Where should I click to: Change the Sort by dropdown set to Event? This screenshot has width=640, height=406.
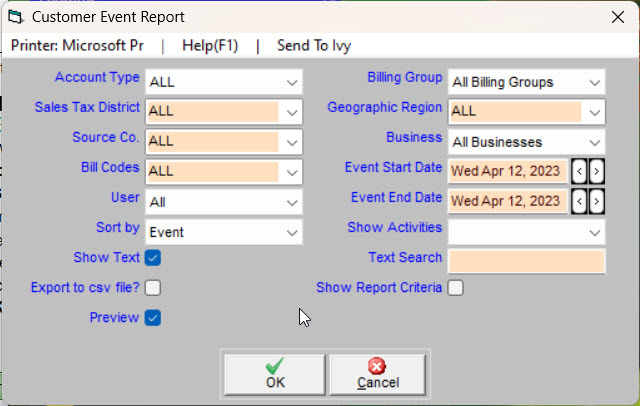[224, 232]
